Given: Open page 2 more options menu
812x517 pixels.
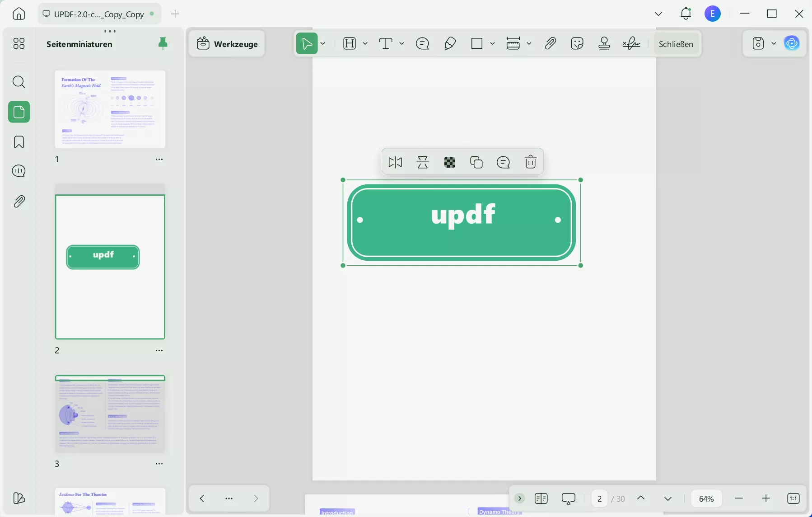Looking at the screenshot, I should [159, 350].
